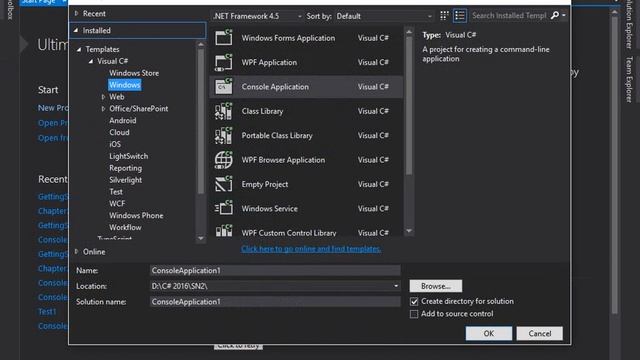Click the WPF Custom Control Library icon
Viewport: 640px width, 360px height.
pos(224,231)
